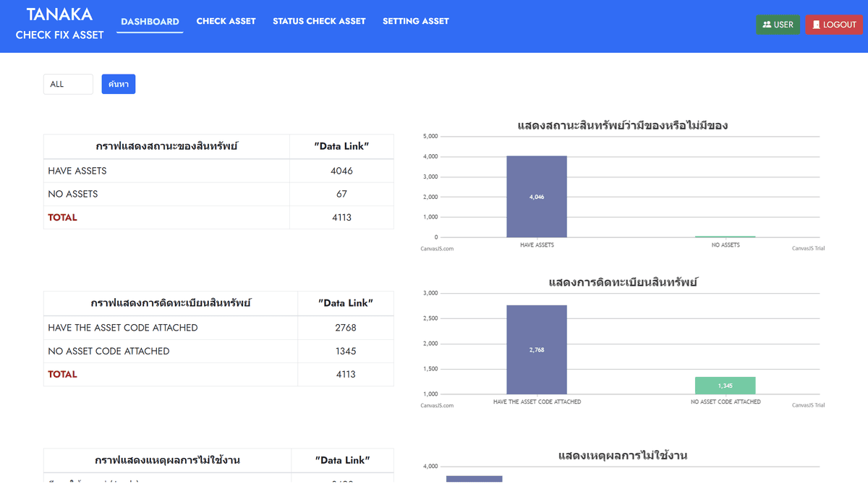Click the แสดงสถานะสินทรัพย์ว่ามีของหรือไม่มีของ chart title
Image resolution: width=868 pixels, height=484 pixels.
[x=623, y=125]
